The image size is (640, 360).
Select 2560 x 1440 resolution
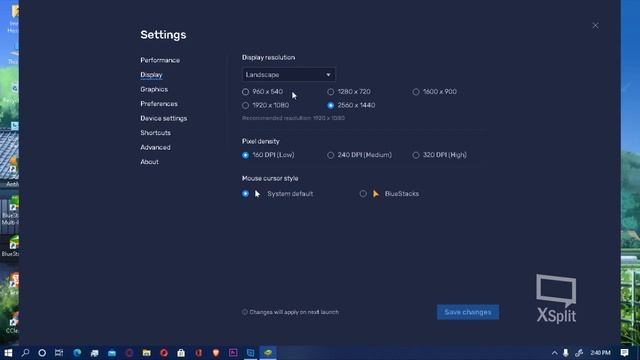331,105
